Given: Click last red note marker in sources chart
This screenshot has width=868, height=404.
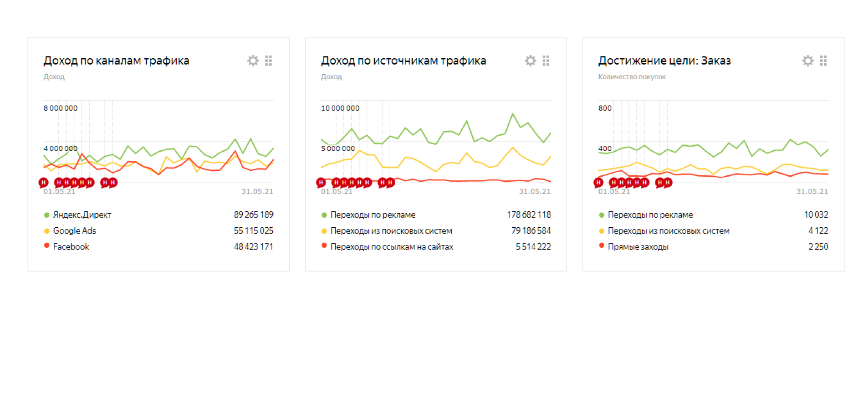Looking at the screenshot, I should click(390, 183).
